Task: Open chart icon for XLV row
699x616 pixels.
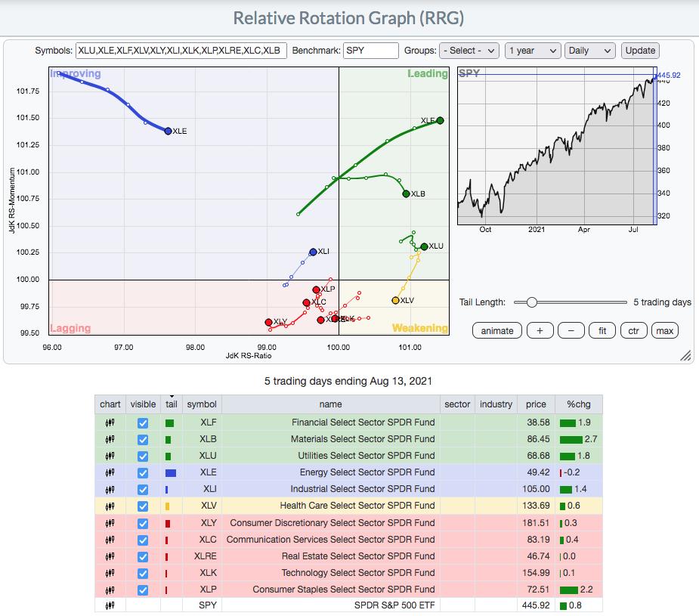Action: [110, 506]
